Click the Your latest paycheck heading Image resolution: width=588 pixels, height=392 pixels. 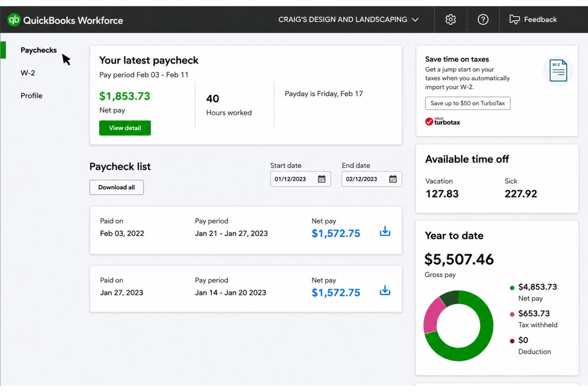tap(149, 60)
